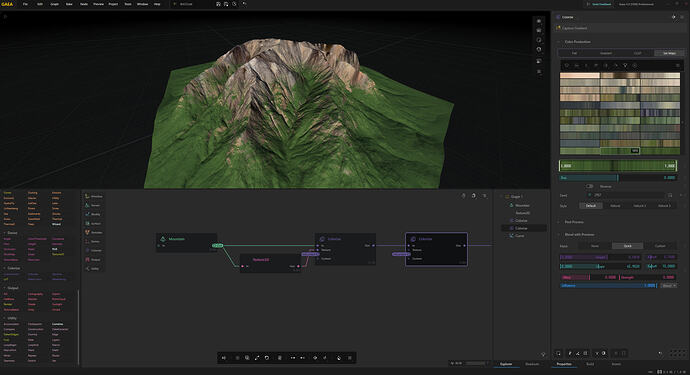Collapse the Color Production section

coord(559,42)
